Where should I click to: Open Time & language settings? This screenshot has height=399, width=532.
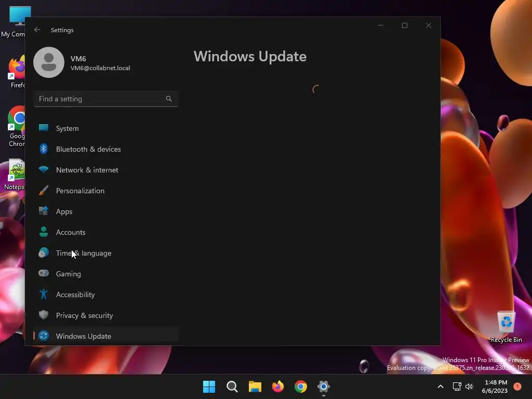106,253
